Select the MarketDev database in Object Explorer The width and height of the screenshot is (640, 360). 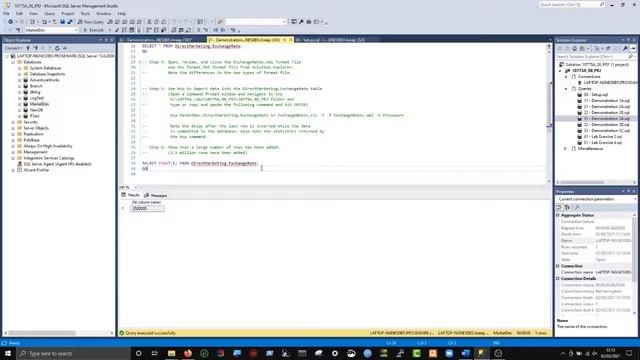[x=39, y=104]
